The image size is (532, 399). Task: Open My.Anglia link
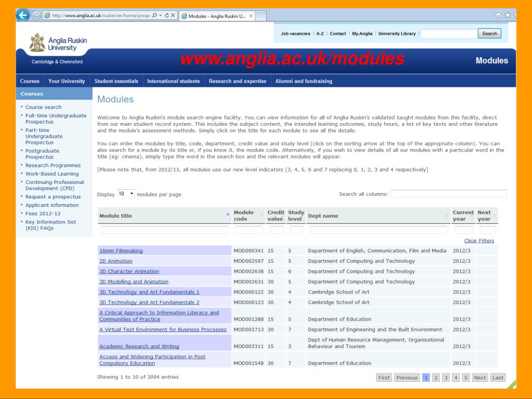[x=362, y=34]
